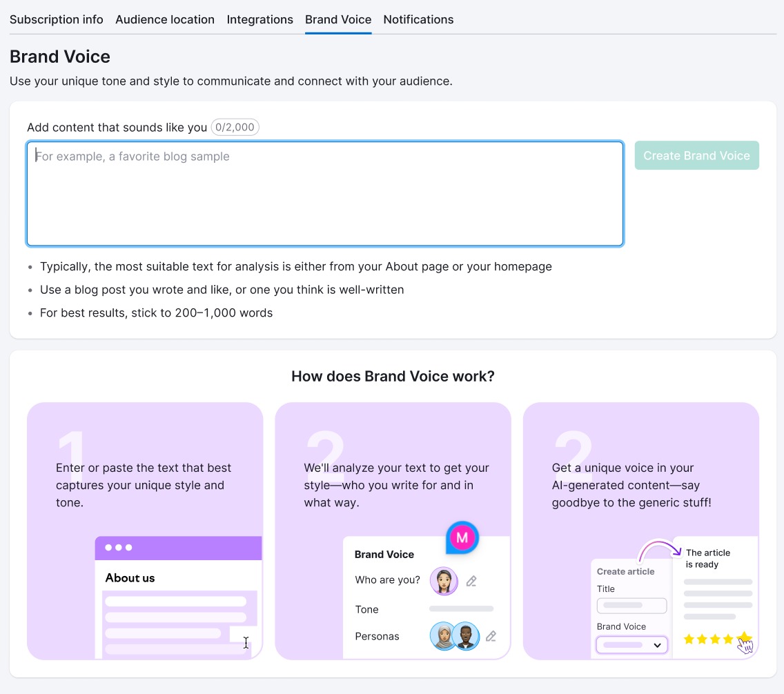Open the Notifications tab
This screenshot has height=694, width=784.
[x=418, y=19]
